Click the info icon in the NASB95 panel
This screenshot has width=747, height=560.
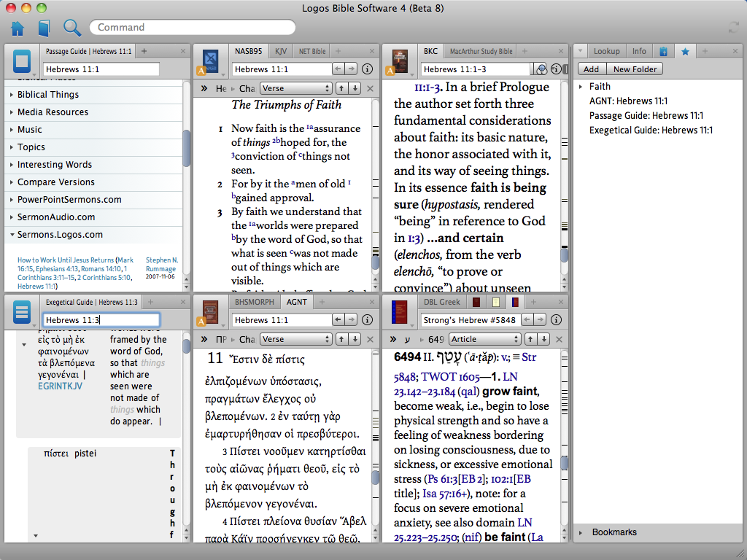367,69
